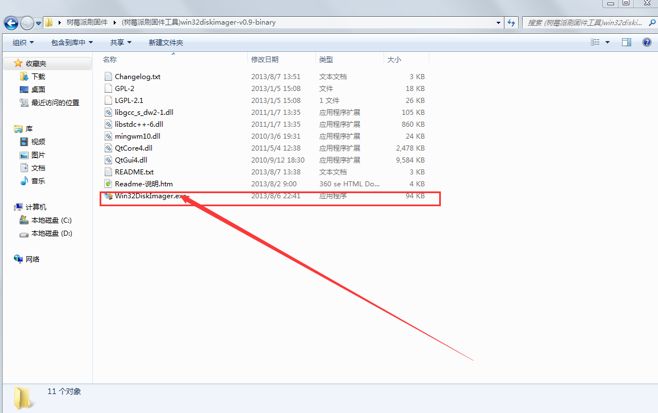This screenshot has width=658, height=413.
Task: Click the libstdc++-6.dll file icon
Action: [x=108, y=124]
